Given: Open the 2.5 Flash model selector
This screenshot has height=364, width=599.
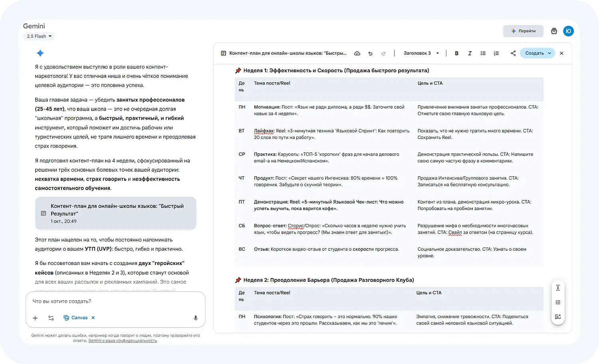Looking at the screenshot, I should (x=38, y=36).
